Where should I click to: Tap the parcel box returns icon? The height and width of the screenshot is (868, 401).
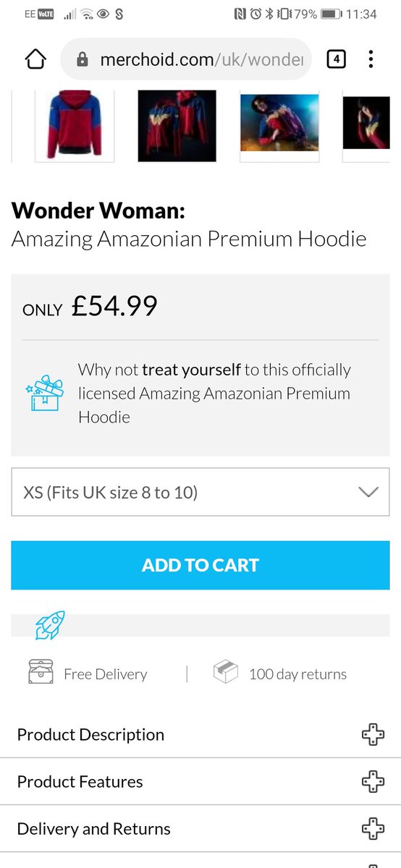(x=226, y=673)
